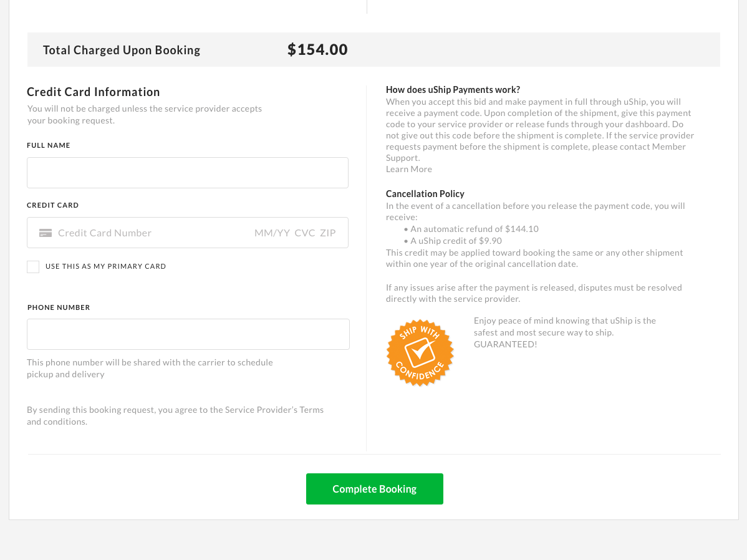
Task: Click the ZIP placeholder in card field
Action: pyautogui.click(x=328, y=233)
